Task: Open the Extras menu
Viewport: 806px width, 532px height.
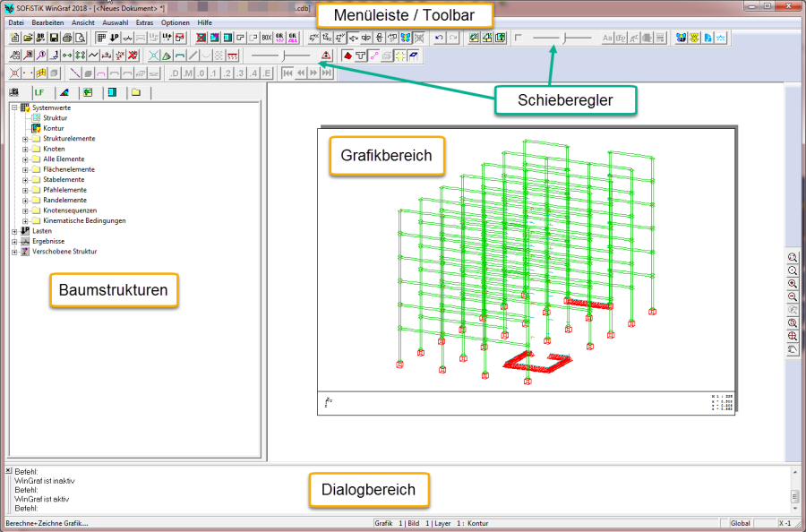Action: [144, 21]
